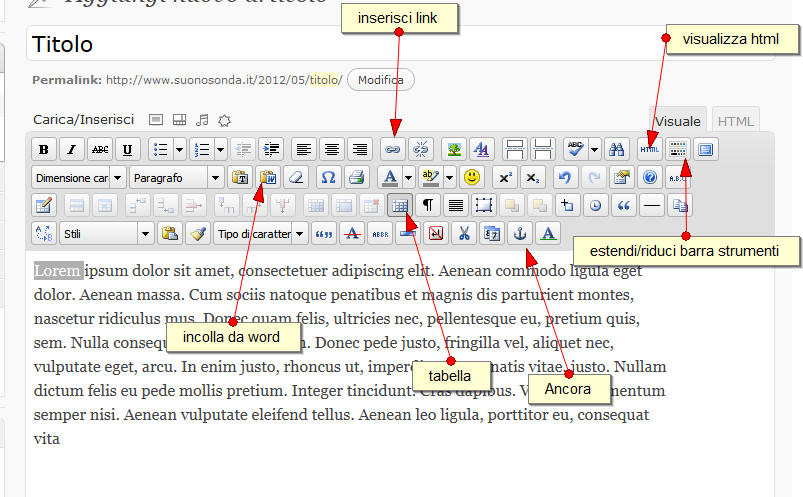Click the eraser remove formatting icon
803x497 pixels.
coord(296,178)
